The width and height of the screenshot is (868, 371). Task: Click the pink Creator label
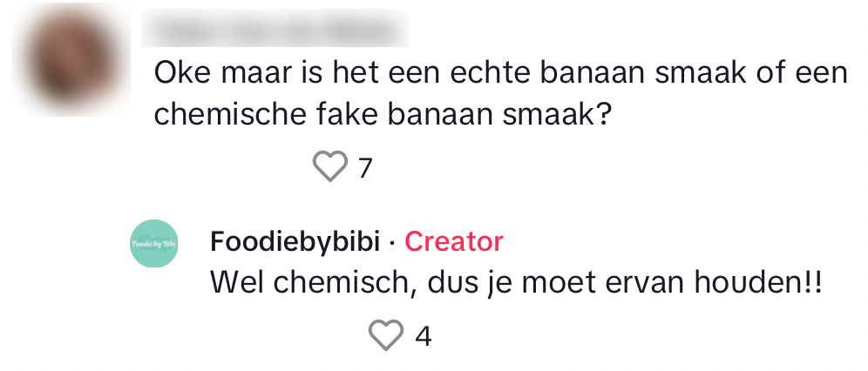[x=453, y=241]
